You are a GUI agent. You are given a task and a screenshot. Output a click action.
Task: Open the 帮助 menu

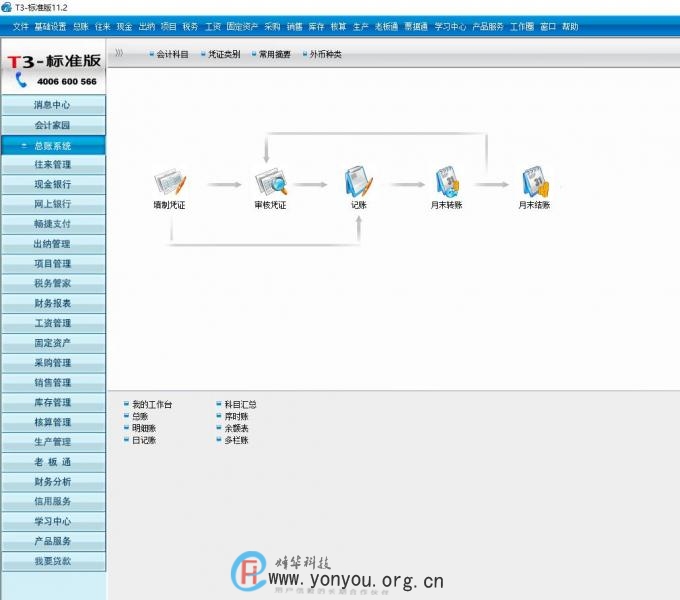click(570, 27)
